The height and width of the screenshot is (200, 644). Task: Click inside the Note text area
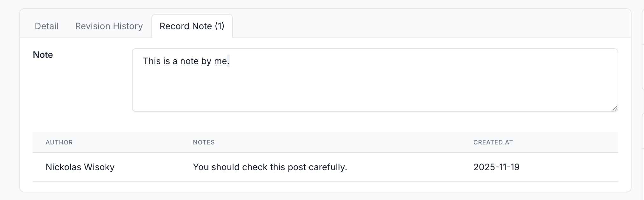[375, 80]
